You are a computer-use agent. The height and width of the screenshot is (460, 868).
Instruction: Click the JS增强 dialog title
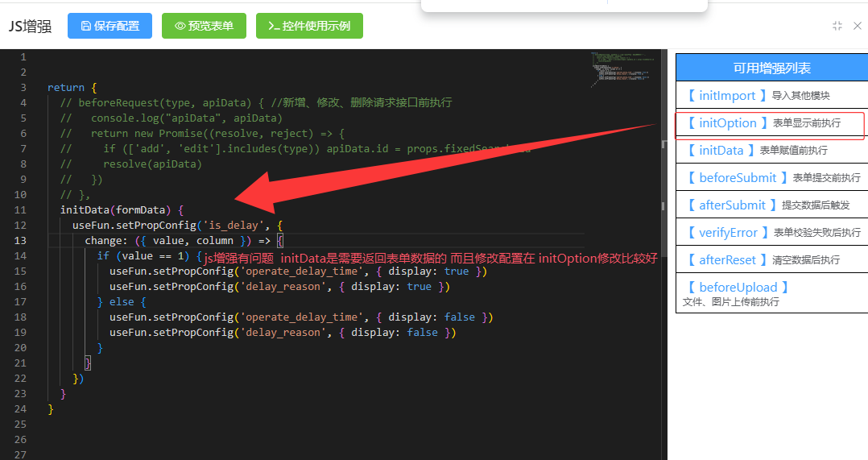pyautogui.click(x=31, y=26)
